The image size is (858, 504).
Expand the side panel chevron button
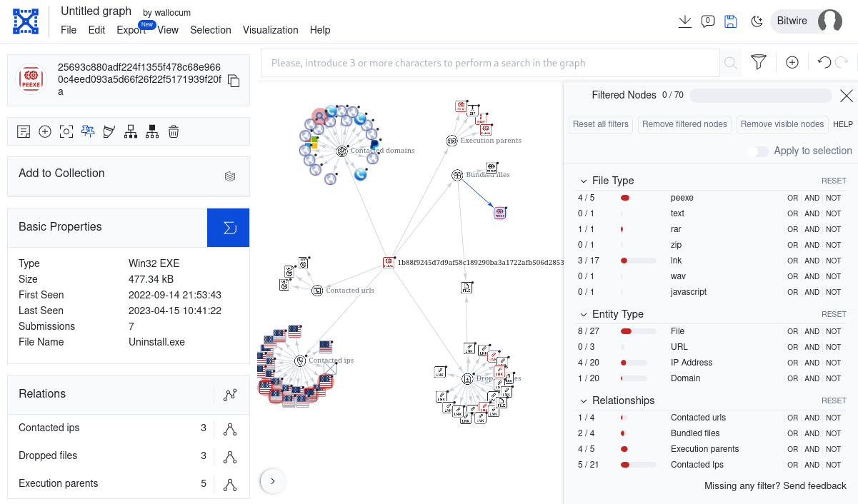click(272, 481)
